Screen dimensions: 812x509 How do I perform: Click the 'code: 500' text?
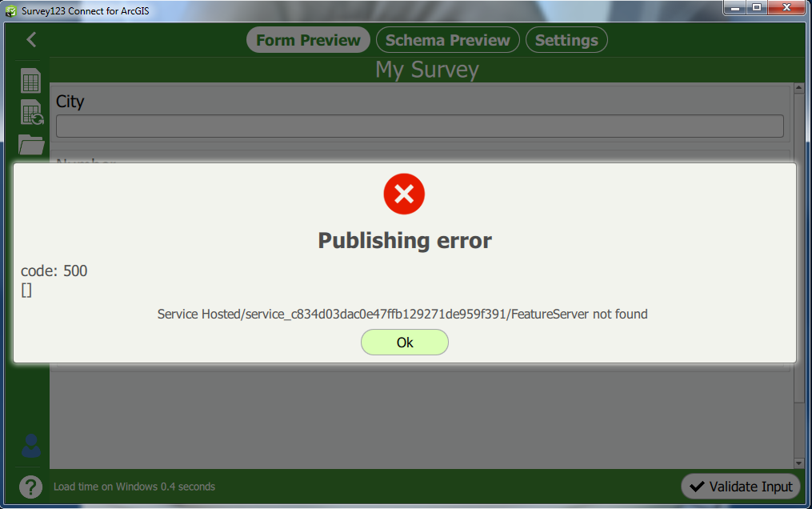pos(54,271)
